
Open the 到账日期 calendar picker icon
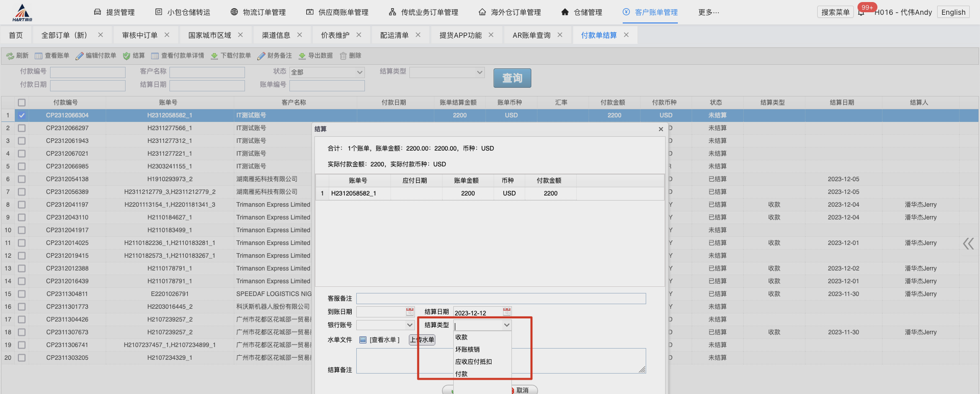409,312
